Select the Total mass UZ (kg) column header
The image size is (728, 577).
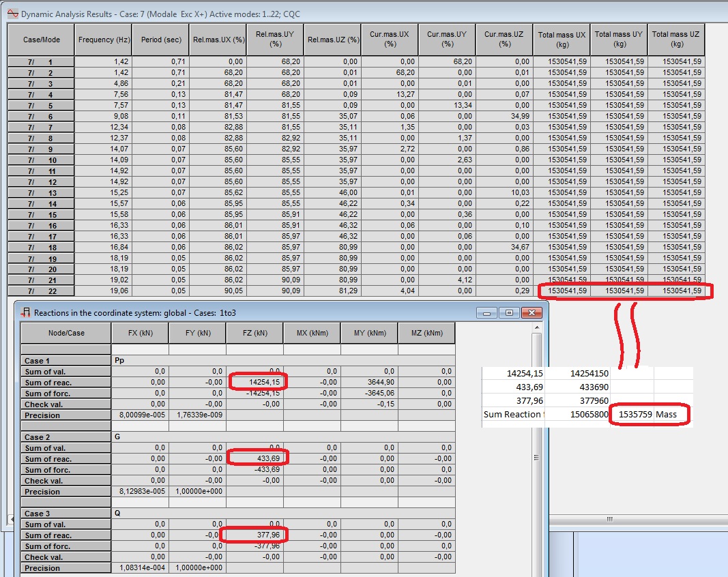[x=675, y=40]
